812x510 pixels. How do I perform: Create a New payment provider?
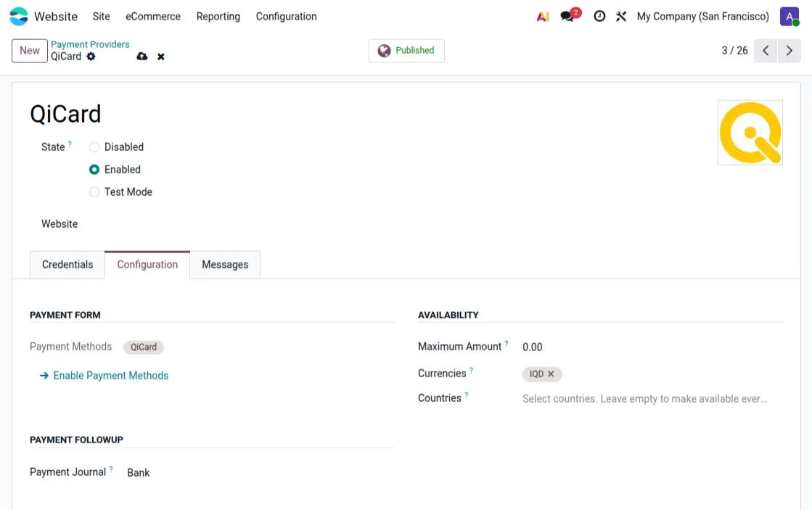pos(30,51)
